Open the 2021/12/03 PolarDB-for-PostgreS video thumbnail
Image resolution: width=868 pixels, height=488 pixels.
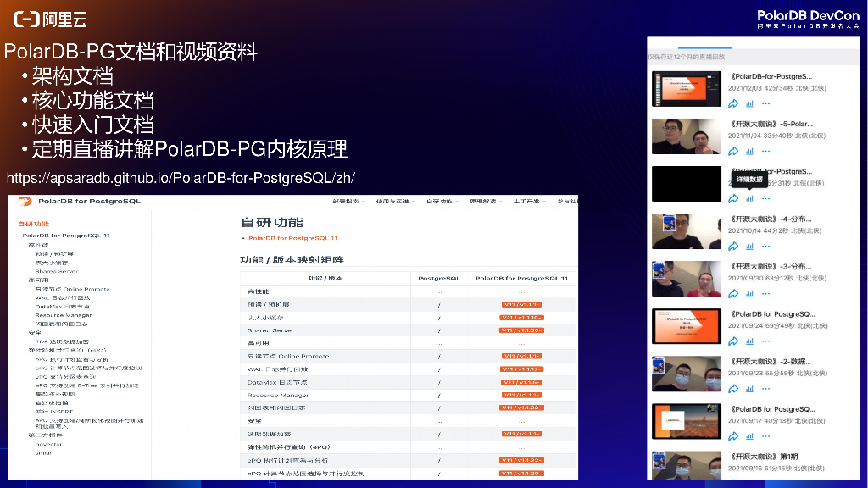pos(687,88)
